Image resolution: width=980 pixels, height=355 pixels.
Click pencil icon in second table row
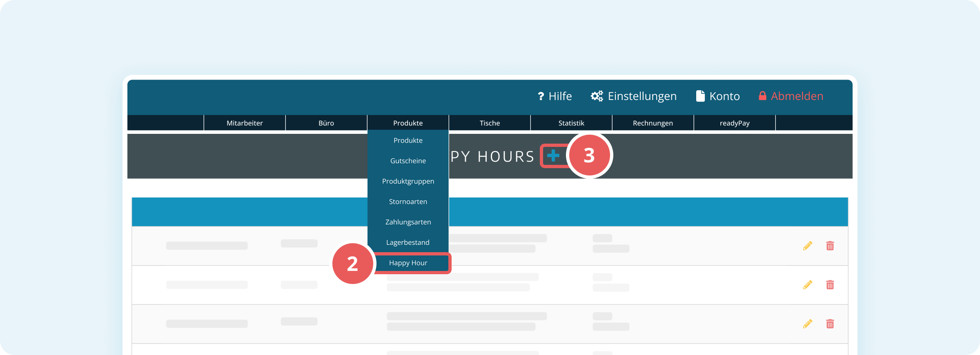[x=808, y=285]
